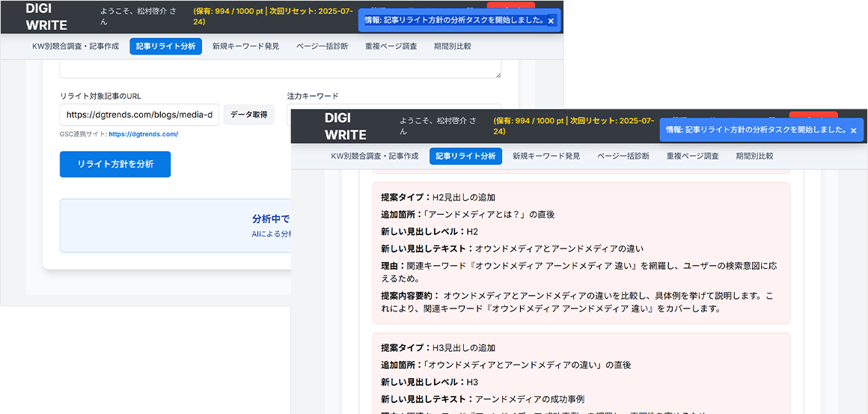Click the リライト方針を分析 button
The width and height of the screenshot is (868, 414).
coord(115,164)
